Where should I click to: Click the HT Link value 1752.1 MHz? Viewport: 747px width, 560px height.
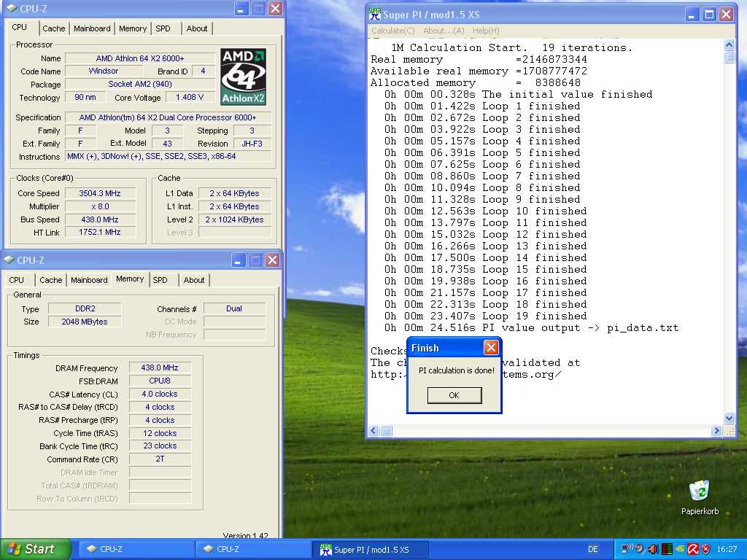tap(100, 233)
